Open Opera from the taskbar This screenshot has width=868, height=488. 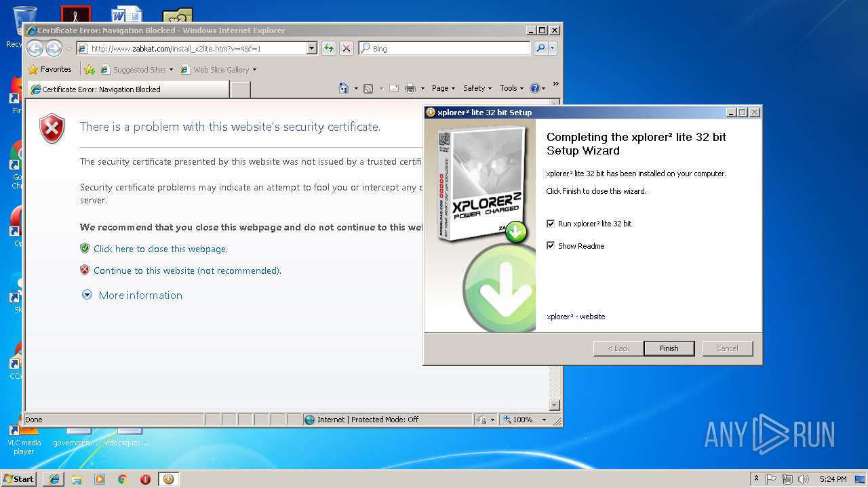click(145, 479)
